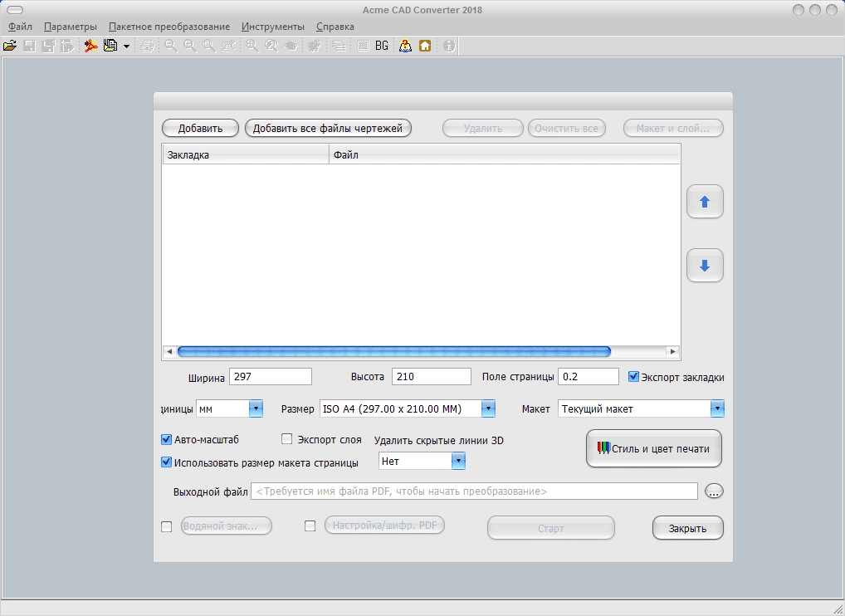
Task: Click the file list scroll left arrow
Action: click(x=169, y=351)
